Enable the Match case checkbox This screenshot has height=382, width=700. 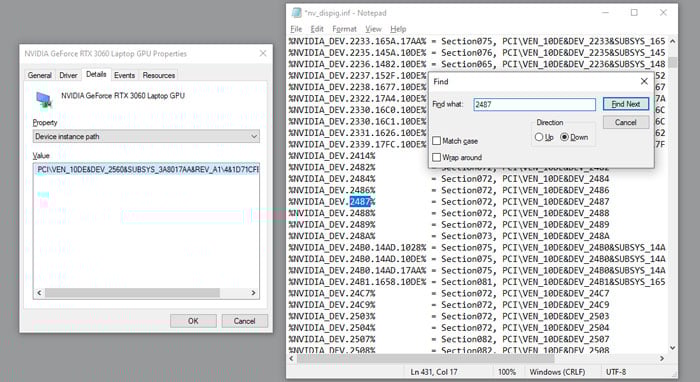[437, 141]
